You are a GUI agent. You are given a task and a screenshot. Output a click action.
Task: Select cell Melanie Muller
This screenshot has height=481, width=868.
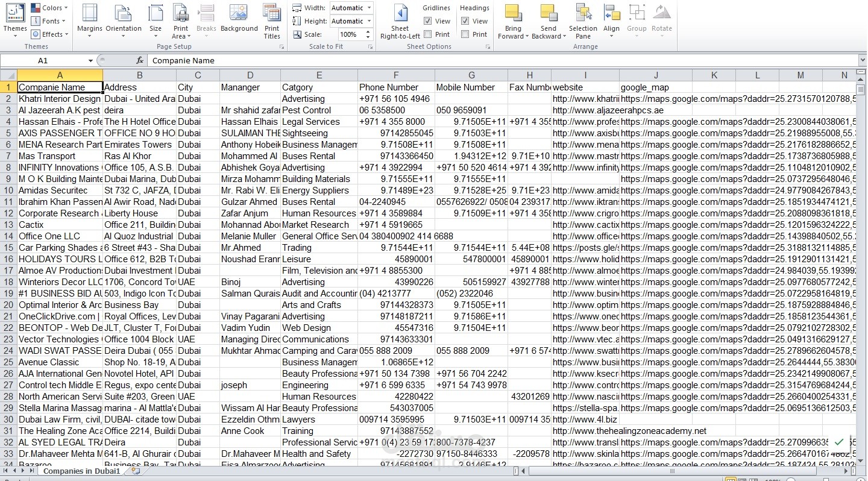pyautogui.click(x=250, y=236)
